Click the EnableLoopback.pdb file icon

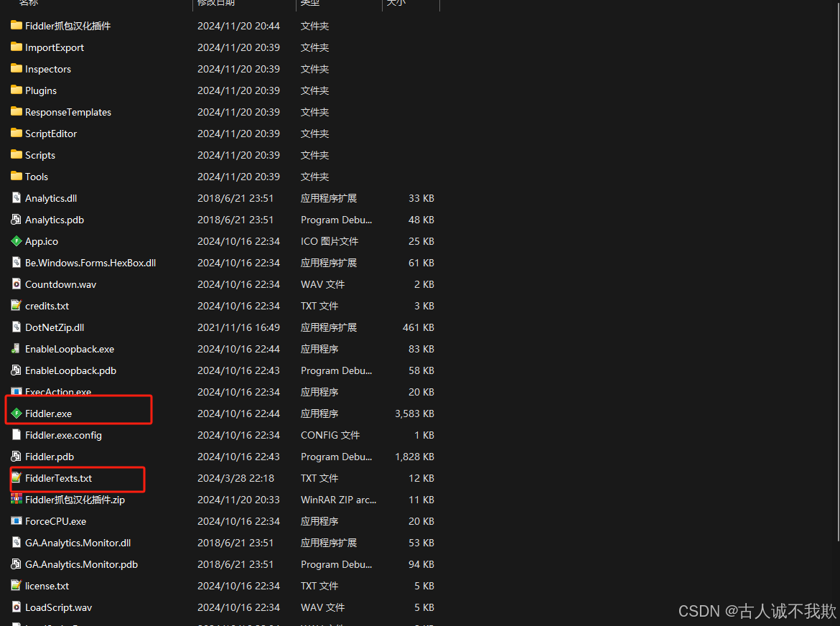click(x=17, y=370)
